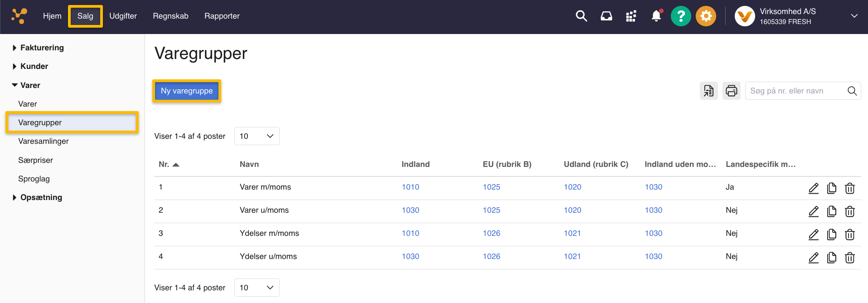Open account 1026 link for Ydelser m/moms
Image resolution: width=868 pixels, height=303 pixels.
pos(491,233)
